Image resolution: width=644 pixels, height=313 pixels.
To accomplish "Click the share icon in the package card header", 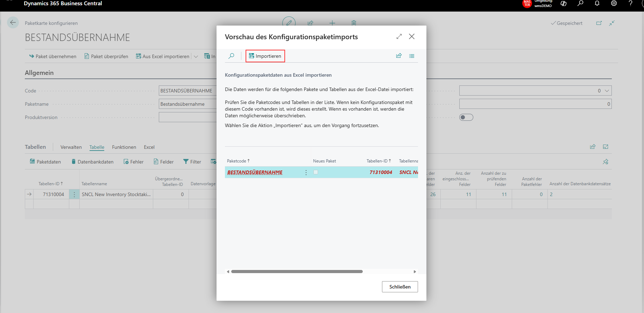I will (310, 23).
